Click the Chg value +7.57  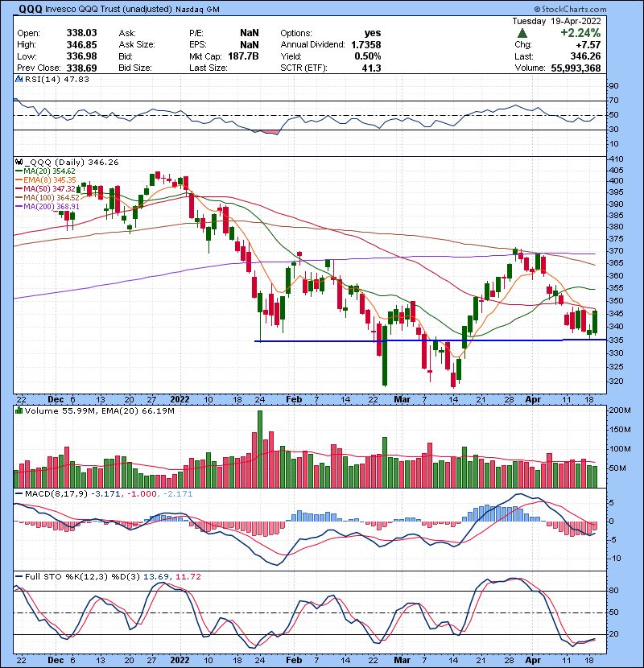tap(588, 45)
